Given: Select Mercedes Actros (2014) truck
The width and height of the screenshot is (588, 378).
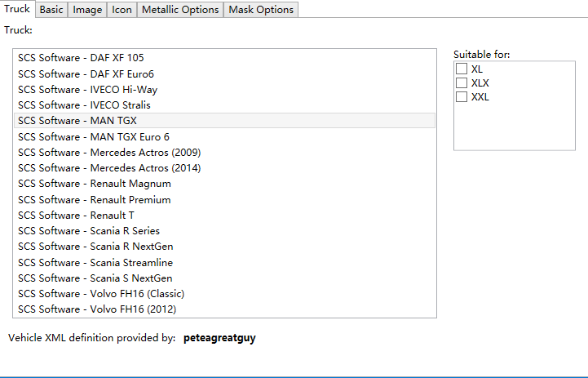Looking at the screenshot, I should point(109,168).
